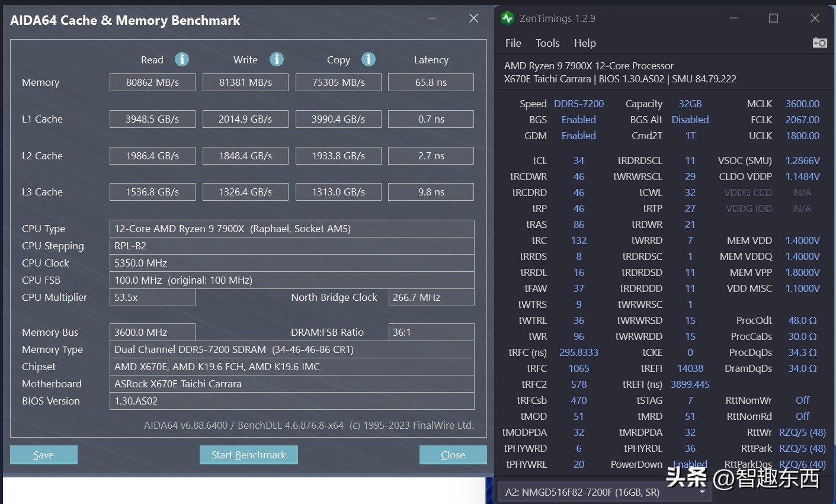Click the Save button in AIDA64
Screen dimensions: 836x504
44,455
